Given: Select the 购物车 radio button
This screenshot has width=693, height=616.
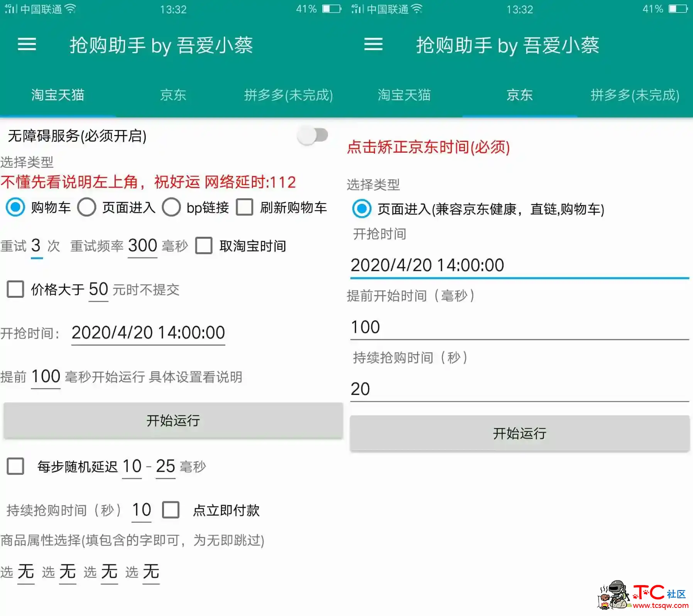Looking at the screenshot, I should 15,207.
